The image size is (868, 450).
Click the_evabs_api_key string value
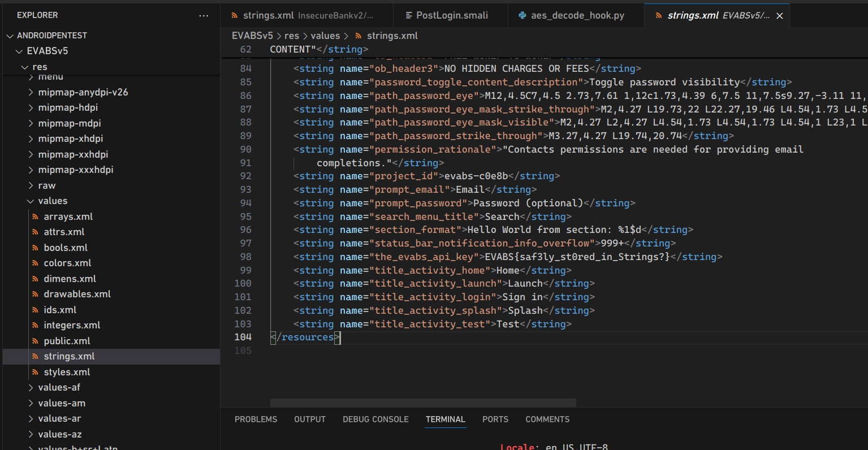coord(577,257)
